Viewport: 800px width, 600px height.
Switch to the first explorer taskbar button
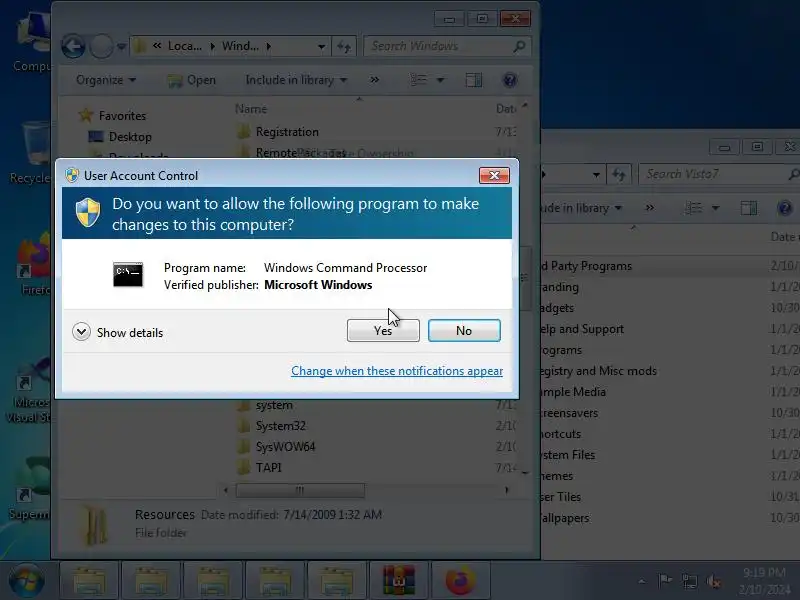(89, 581)
